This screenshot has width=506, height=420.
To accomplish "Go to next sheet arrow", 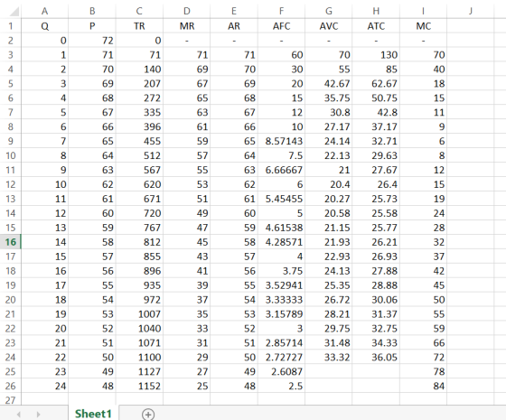I will (38, 415).
